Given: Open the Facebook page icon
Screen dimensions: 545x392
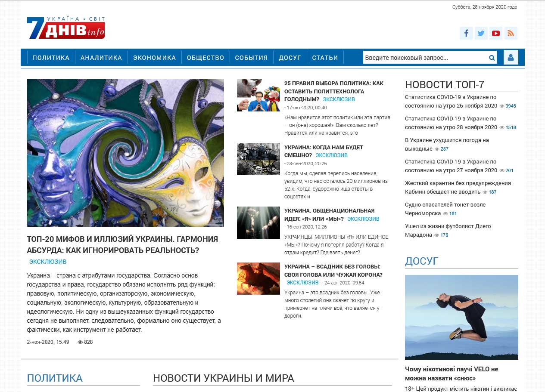Looking at the screenshot, I should [x=466, y=33].
